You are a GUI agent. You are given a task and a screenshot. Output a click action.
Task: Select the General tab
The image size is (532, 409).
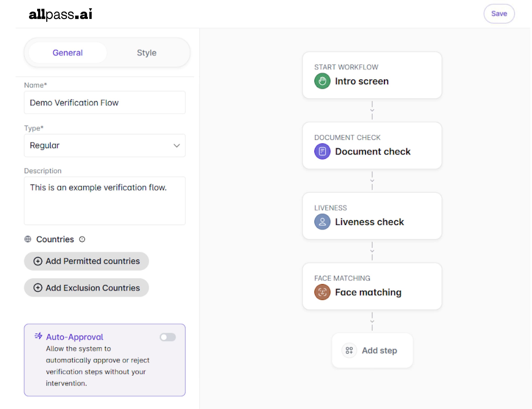68,53
